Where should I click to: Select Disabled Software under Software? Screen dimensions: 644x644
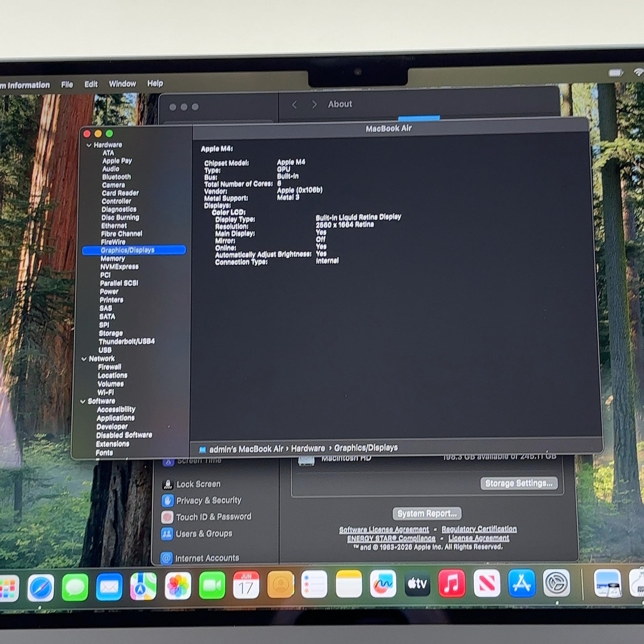click(124, 435)
